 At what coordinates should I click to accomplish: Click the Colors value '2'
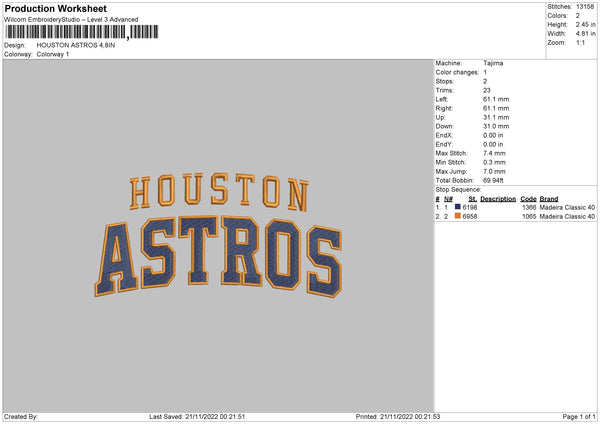coord(578,16)
